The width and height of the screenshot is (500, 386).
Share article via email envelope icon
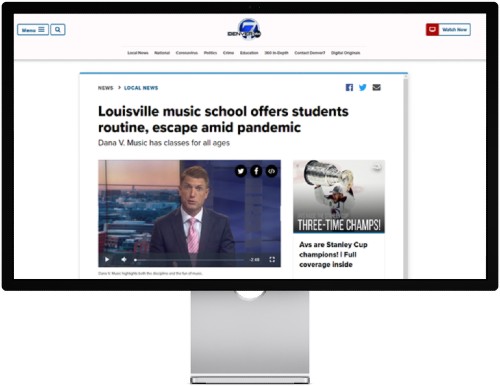pos(376,87)
